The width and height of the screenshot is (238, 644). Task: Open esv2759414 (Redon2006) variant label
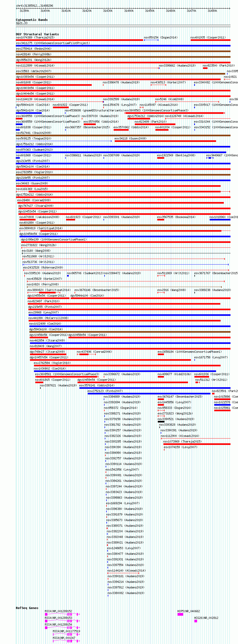(x=34, y=49)
